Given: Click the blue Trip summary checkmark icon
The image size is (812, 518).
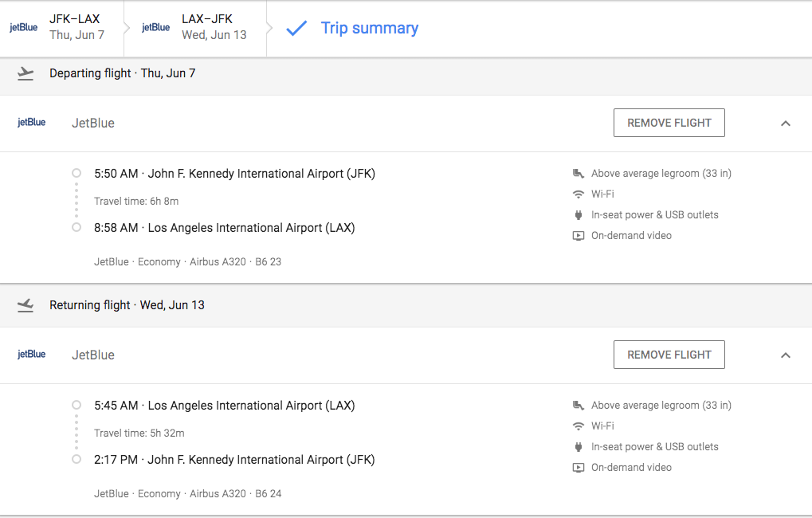Looking at the screenshot, I should pyautogui.click(x=296, y=29).
